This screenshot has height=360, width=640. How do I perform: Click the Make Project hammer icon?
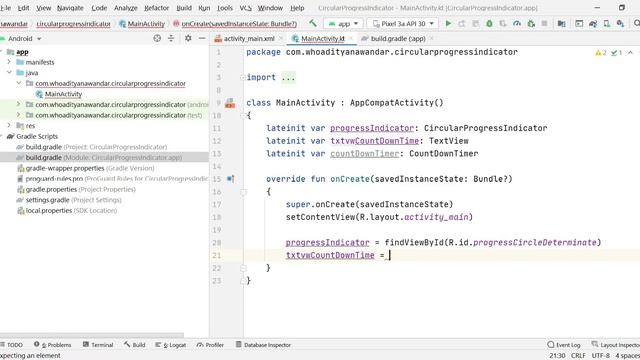[x=313, y=24]
